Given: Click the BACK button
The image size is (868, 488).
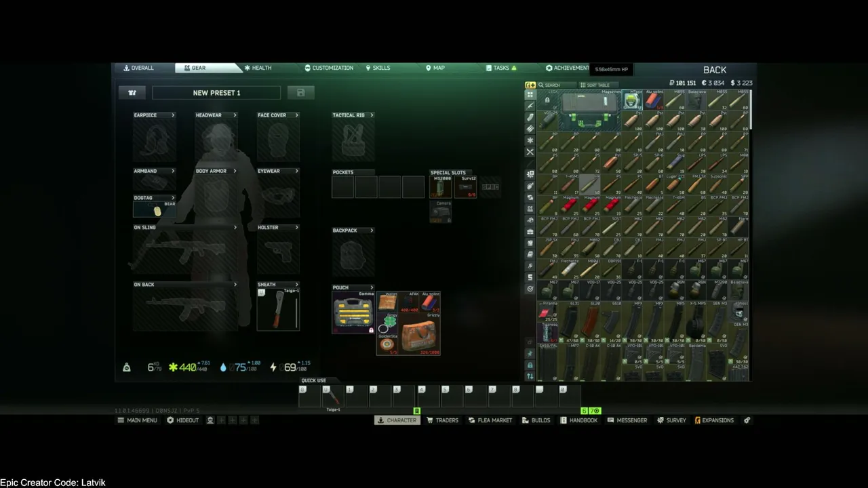Looking at the screenshot, I should coord(715,70).
